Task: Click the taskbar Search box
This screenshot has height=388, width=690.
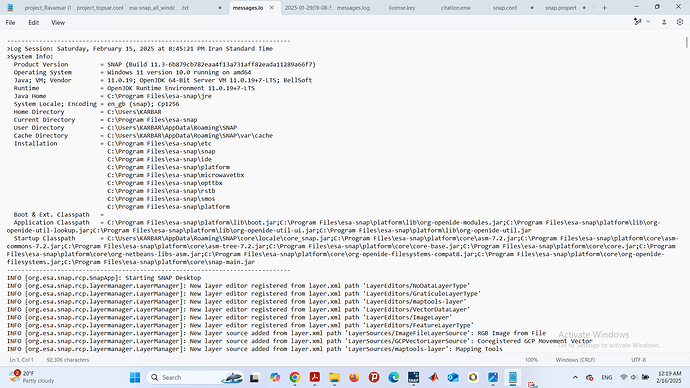Action: 196,377
